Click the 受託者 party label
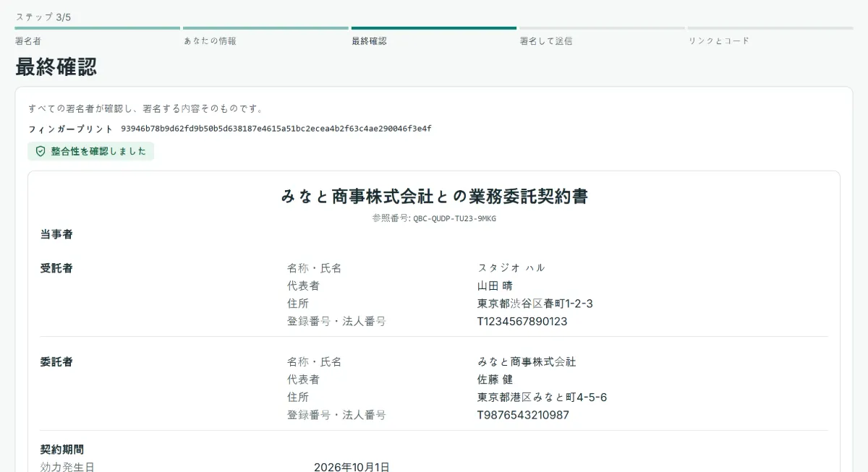The image size is (868, 472). (56, 268)
